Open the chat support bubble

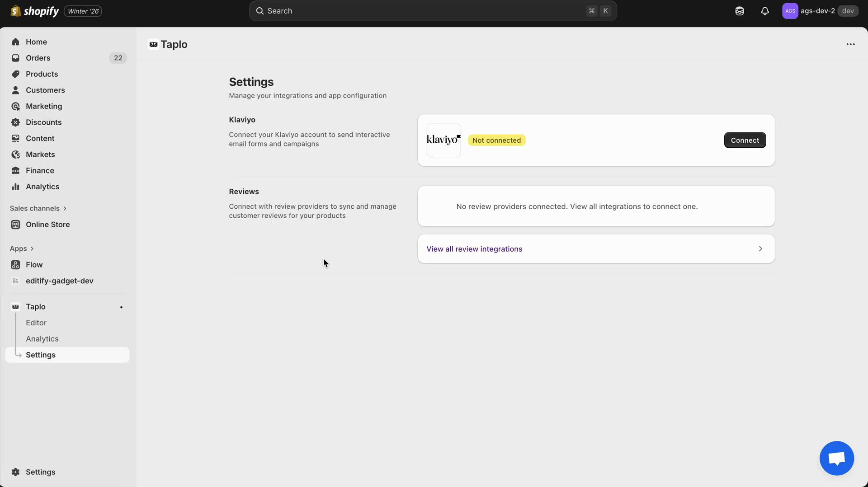point(836,458)
